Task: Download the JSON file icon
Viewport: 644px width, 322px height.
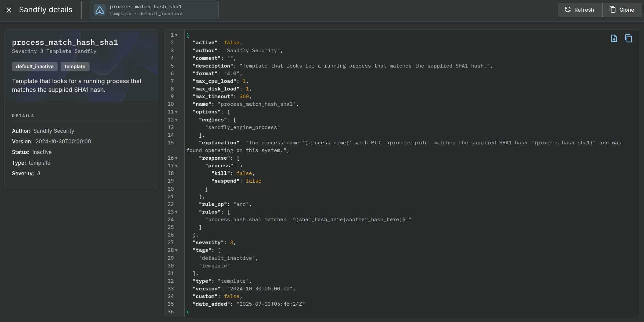Action: [x=614, y=39]
